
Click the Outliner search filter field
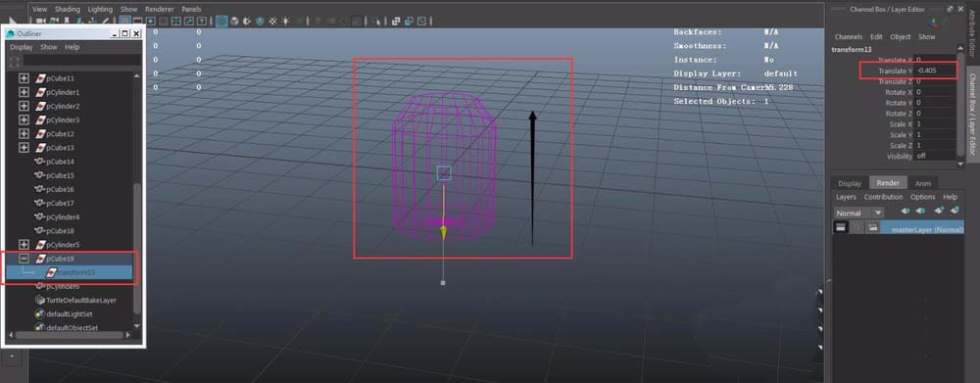pyautogui.click(x=82, y=61)
